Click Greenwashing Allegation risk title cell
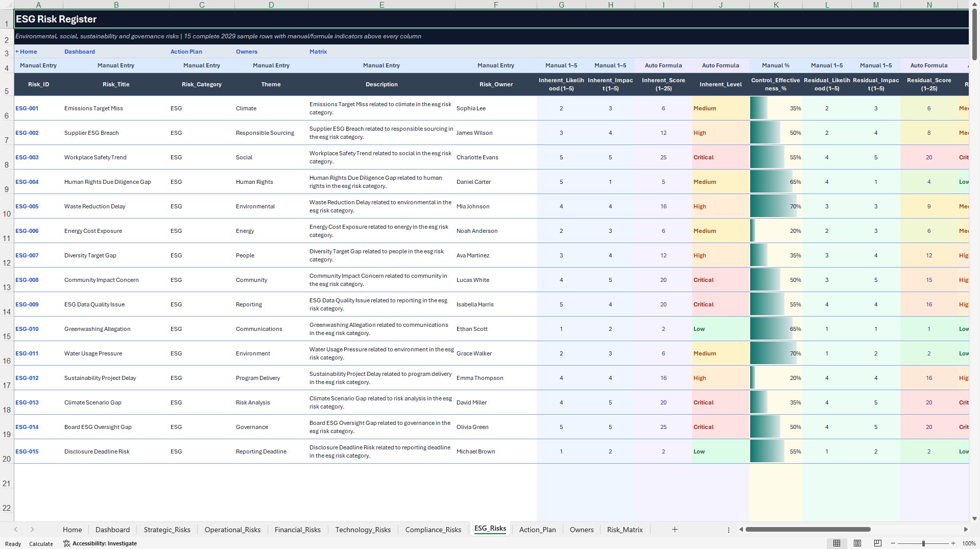This screenshot has width=980, height=549. 116,329
